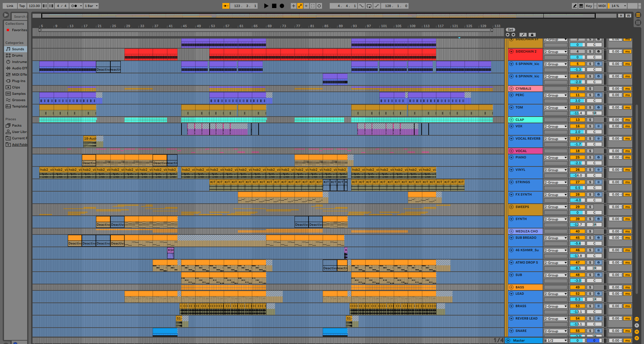Viewport: 644px width, 344px height.
Task: Preview with the browser play icon
Action: click(x=6, y=15)
